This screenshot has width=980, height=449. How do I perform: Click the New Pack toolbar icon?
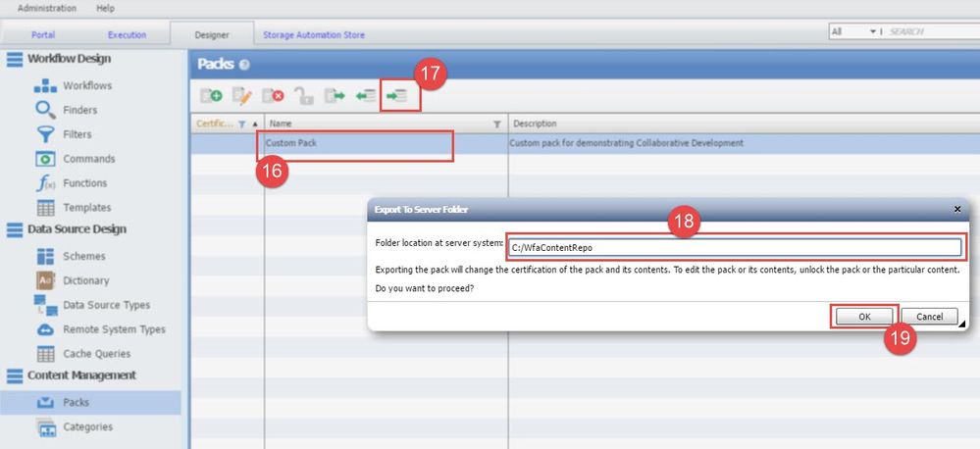coord(211,96)
